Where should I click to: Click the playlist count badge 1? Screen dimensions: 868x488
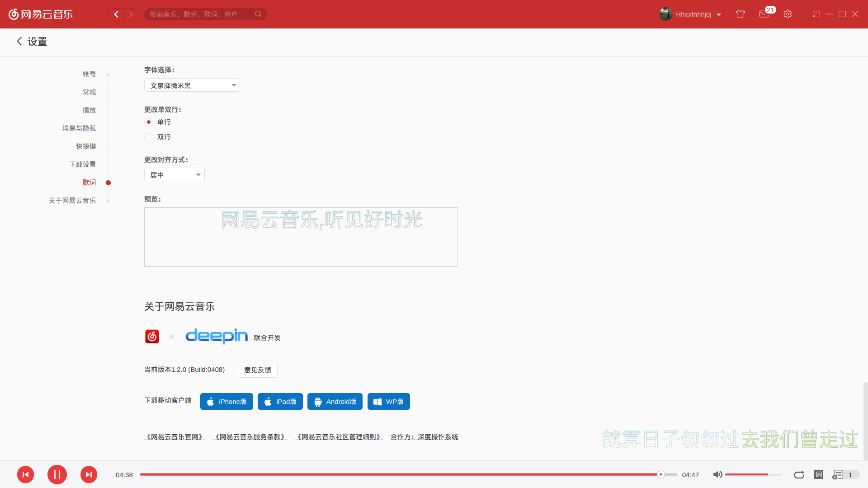850,475
